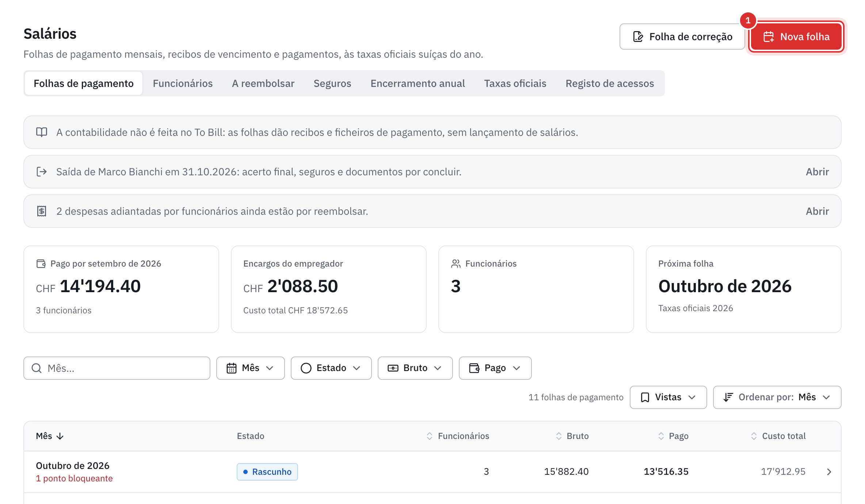Click the 13'516.35 paid amount cell
Screen dimensions: 865x504
[666, 472]
